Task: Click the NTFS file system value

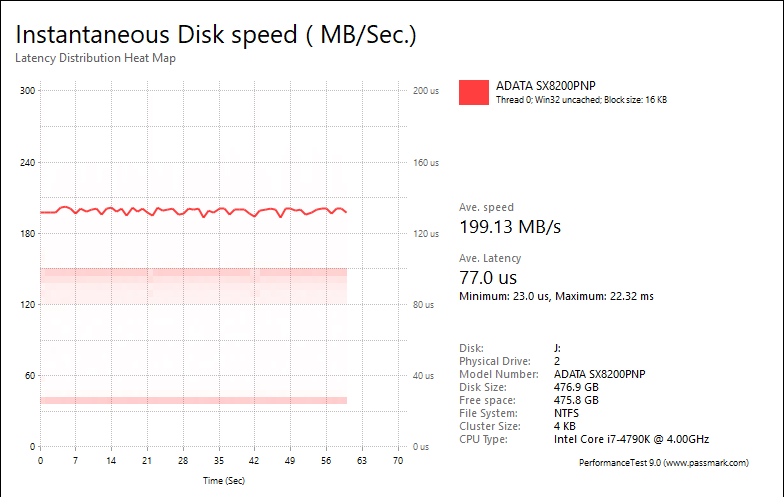Action: click(567, 413)
